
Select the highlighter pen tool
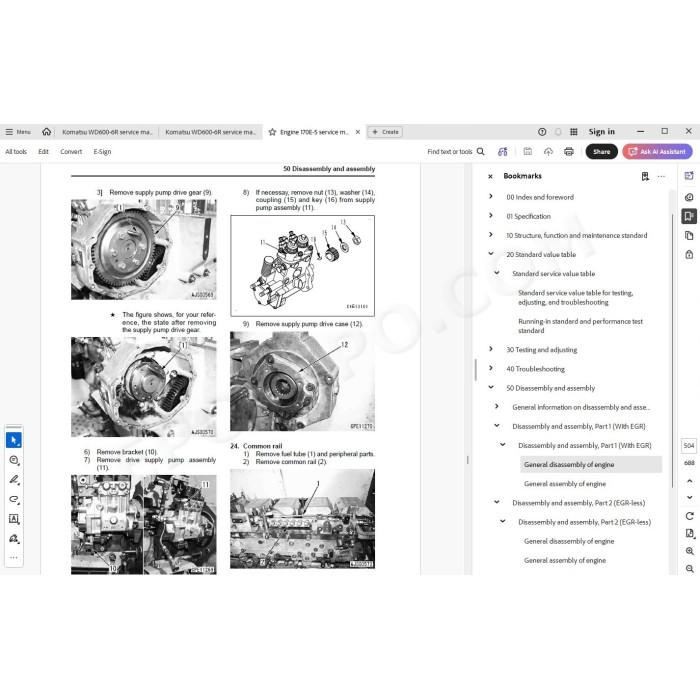pyautogui.click(x=14, y=479)
